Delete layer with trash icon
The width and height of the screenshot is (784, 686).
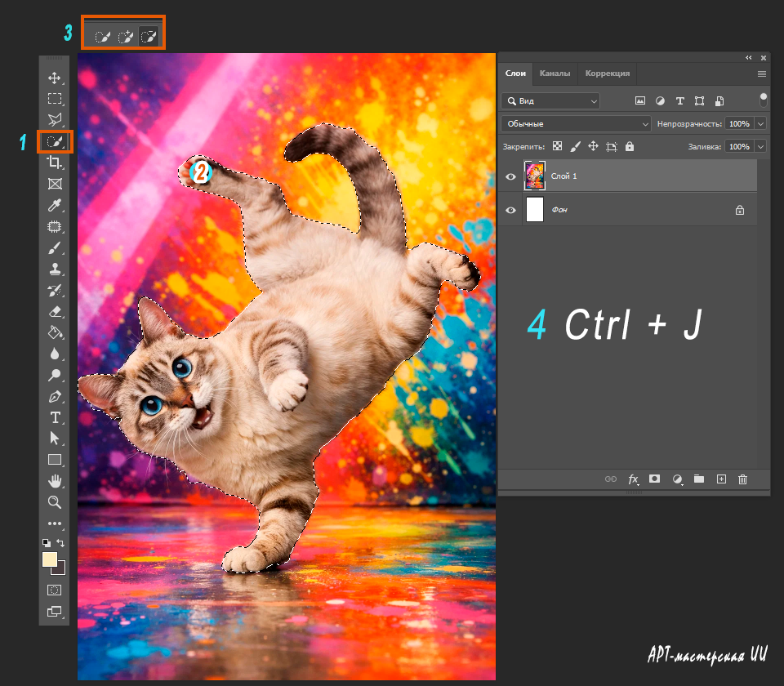(742, 479)
